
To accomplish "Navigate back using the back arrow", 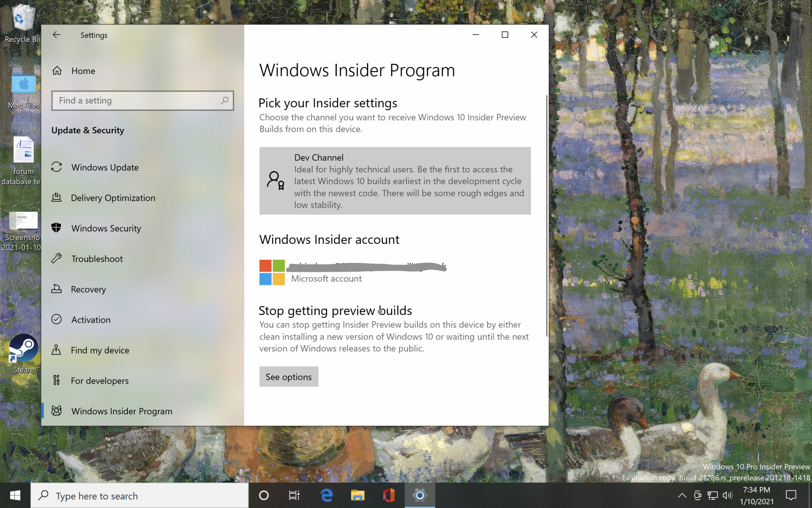I will click(x=57, y=35).
